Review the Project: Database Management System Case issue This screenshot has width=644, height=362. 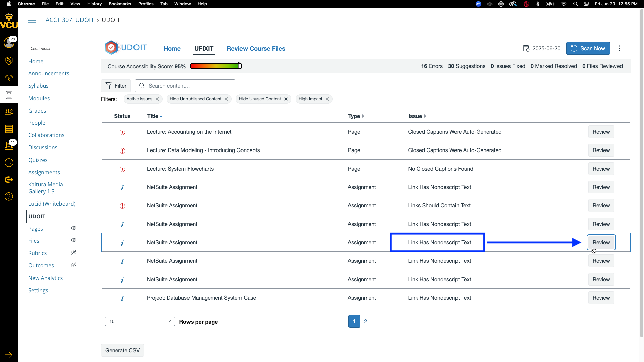[601, 298]
